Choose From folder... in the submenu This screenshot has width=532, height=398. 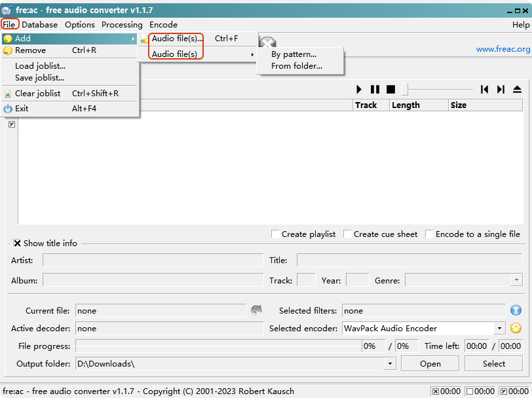pos(297,66)
